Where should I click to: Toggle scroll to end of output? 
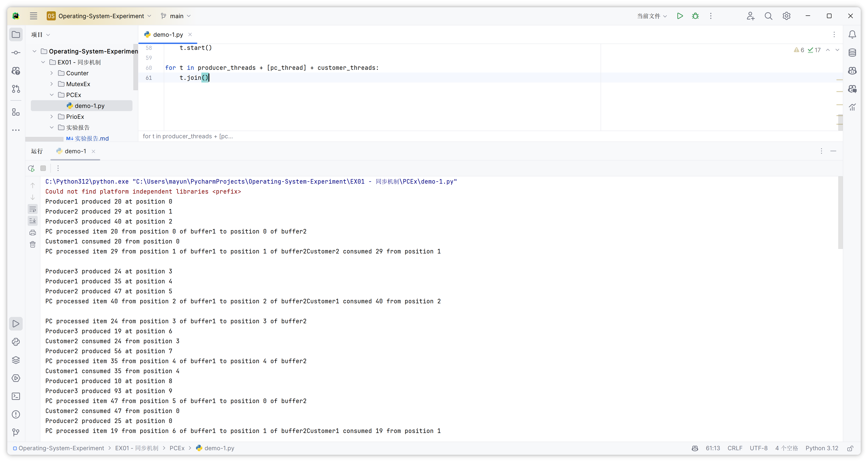pos(33,221)
